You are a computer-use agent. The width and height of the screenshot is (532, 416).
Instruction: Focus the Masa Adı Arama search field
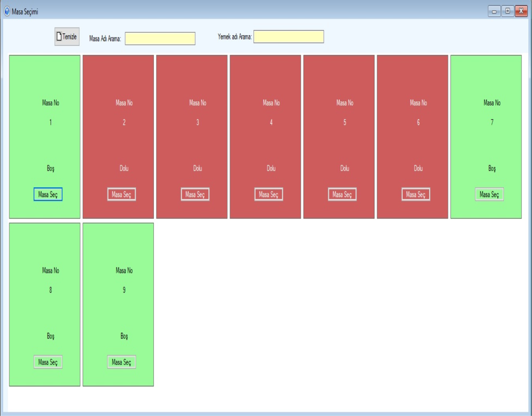(160, 38)
